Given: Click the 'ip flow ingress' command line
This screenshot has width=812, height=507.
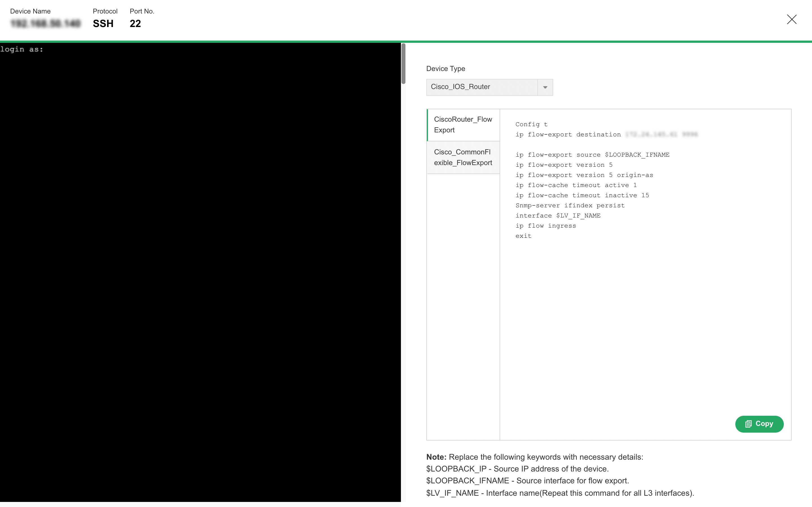Looking at the screenshot, I should [546, 226].
